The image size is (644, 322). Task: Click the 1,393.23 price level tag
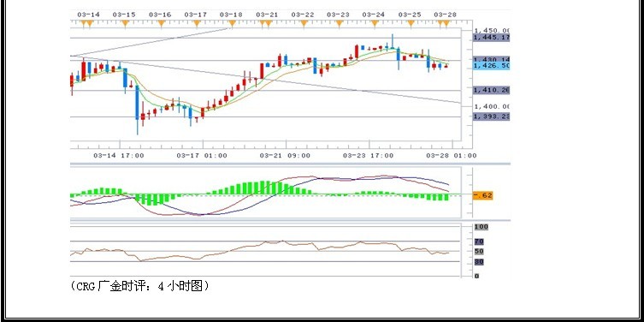[x=491, y=116]
